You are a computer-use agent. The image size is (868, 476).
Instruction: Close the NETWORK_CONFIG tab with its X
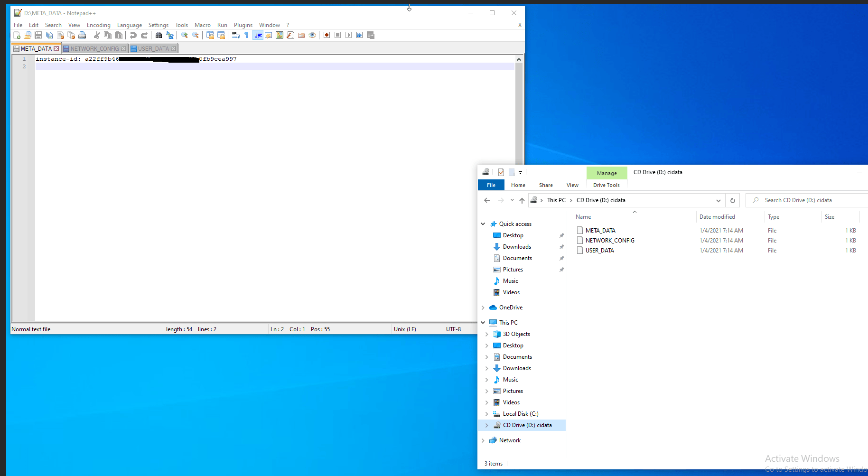(x=124, y=48)
